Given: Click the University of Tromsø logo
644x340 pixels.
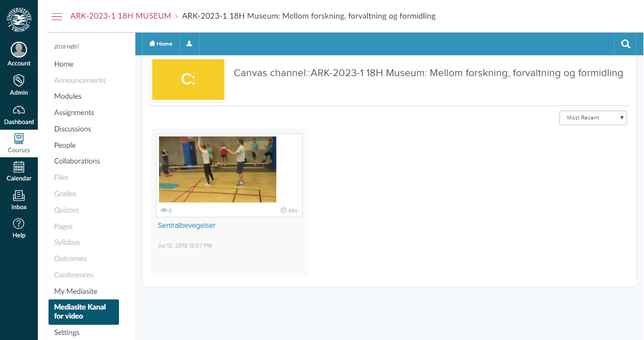Looking at the screenshot, I should coord(19,19).
